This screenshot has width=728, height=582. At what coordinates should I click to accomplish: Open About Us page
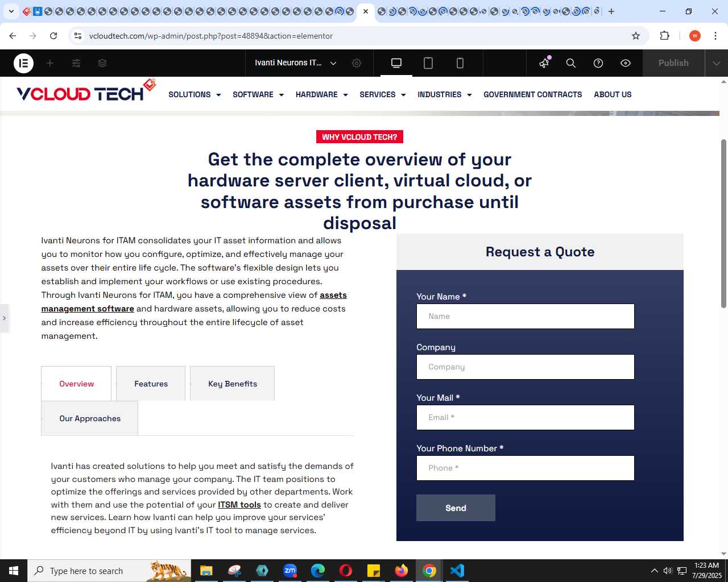[613, 94]
